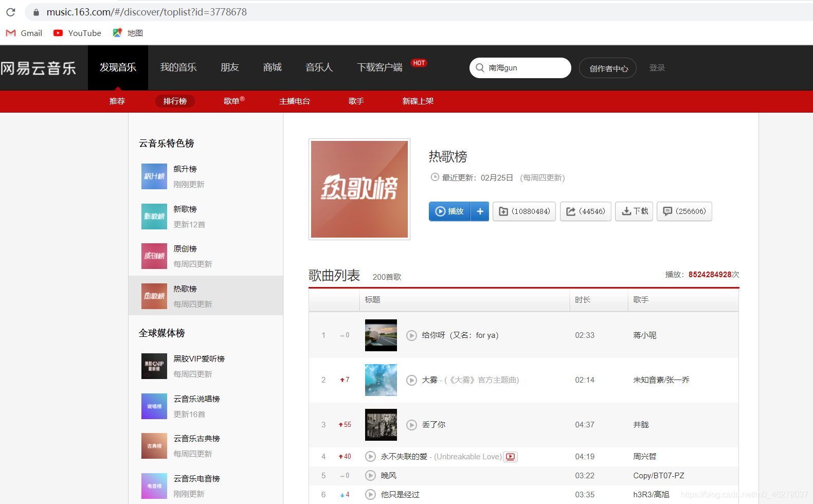This screenshot has height=504, width=813.
Task: Open the 歌手 sub-navigation item
Action: [x=356, y=101]
